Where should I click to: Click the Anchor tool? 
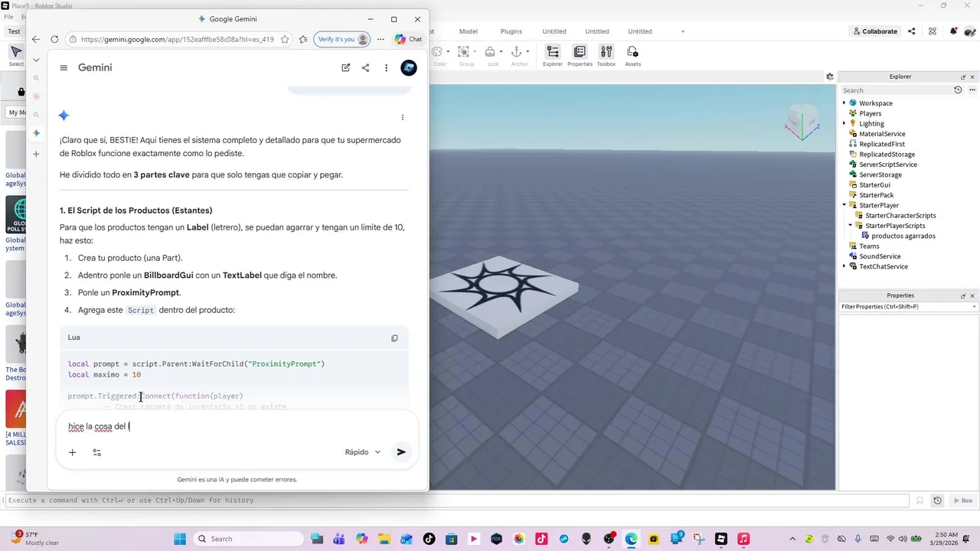(x=516, y=56)
